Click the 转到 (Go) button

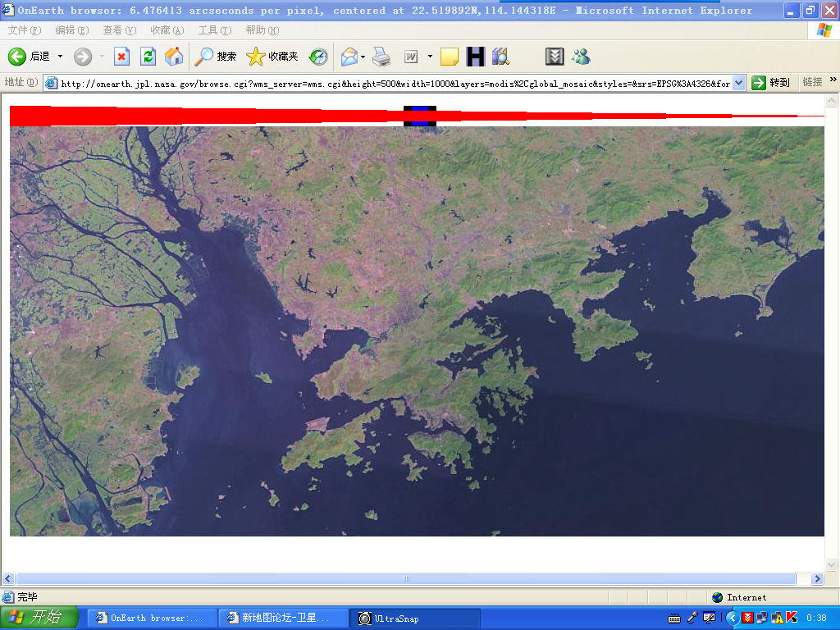[x=771, y=83]
